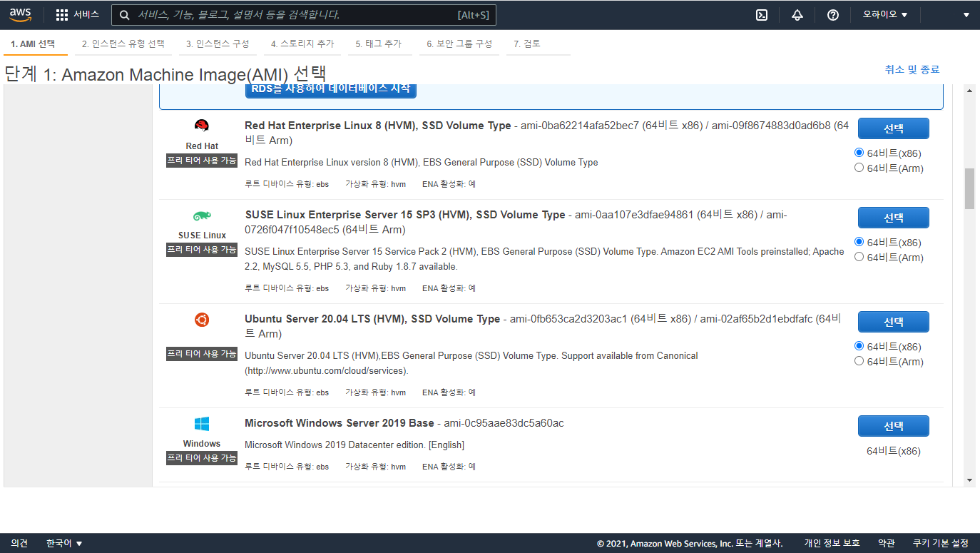Go to the 5. 태그 추가 tab

[379, 44]
